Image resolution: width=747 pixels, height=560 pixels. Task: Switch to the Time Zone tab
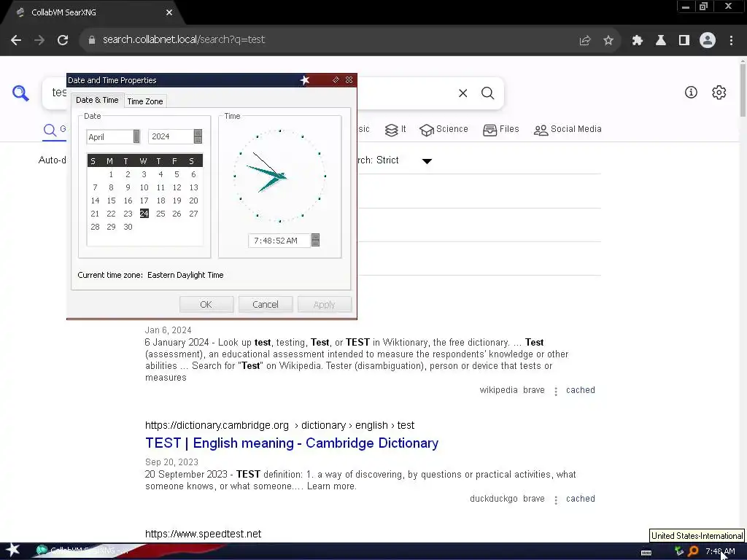click(145, 101)
